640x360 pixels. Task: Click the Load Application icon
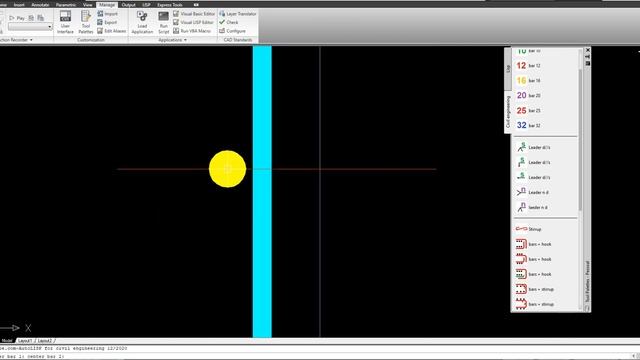[x=142, y=22]
